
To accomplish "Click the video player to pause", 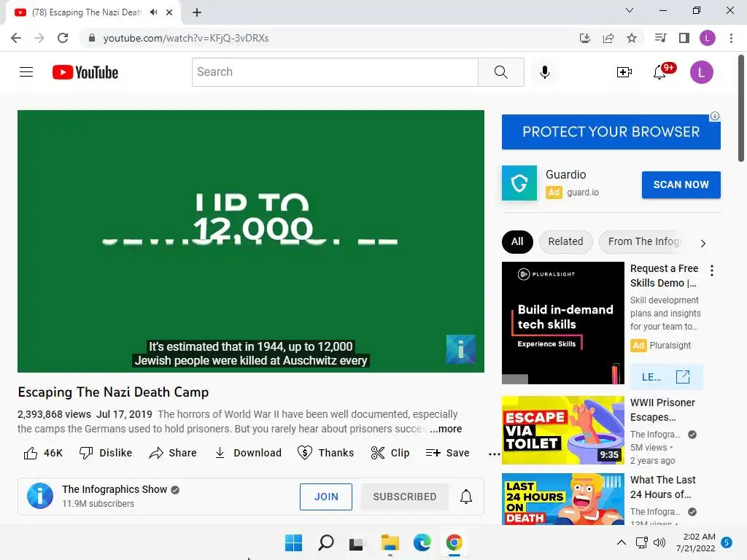I will pos(251,241).
